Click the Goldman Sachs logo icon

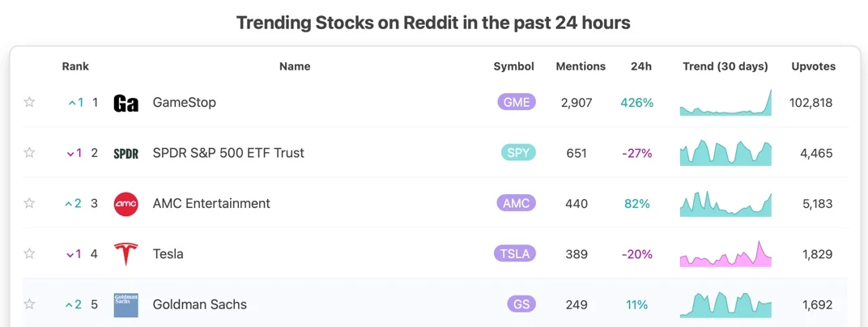126,305
